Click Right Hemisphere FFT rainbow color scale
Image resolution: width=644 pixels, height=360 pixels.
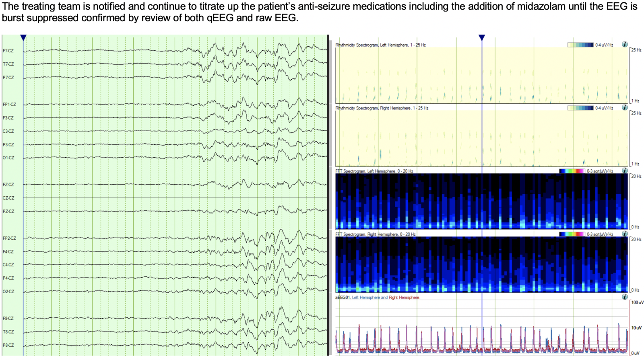tap(572, 234)
